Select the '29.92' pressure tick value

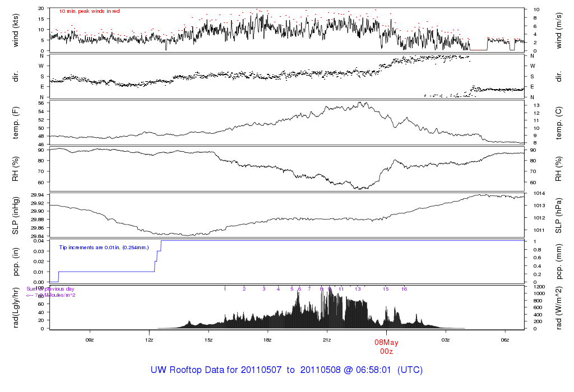(38, 203)
